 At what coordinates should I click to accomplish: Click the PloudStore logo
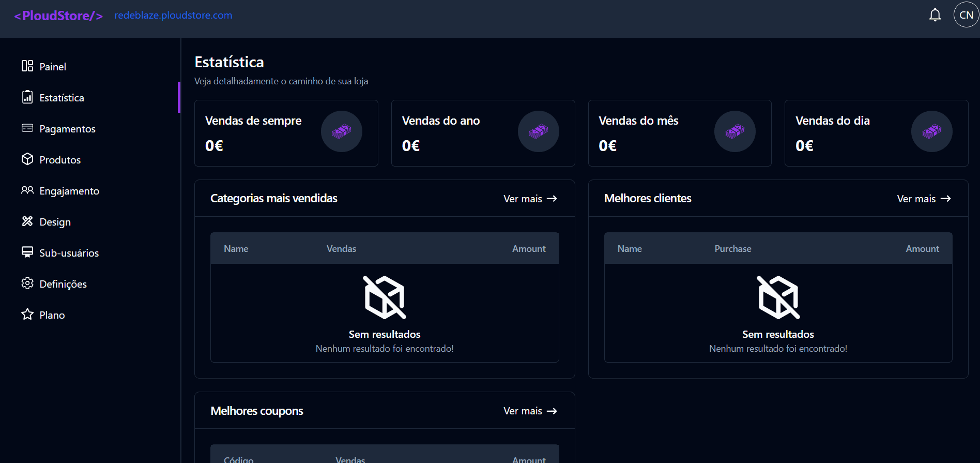pyautogui.click(x=58, y=16)
